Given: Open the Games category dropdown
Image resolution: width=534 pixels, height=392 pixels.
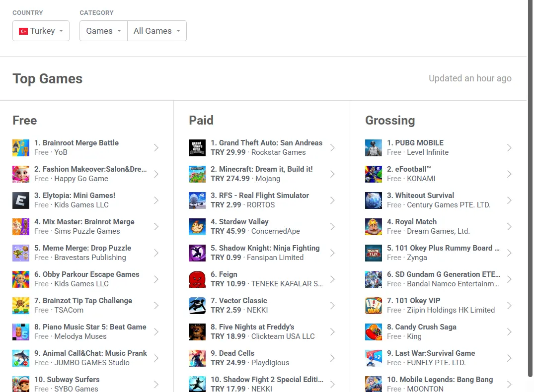Looking at the screenshot, I should [103, 31].
